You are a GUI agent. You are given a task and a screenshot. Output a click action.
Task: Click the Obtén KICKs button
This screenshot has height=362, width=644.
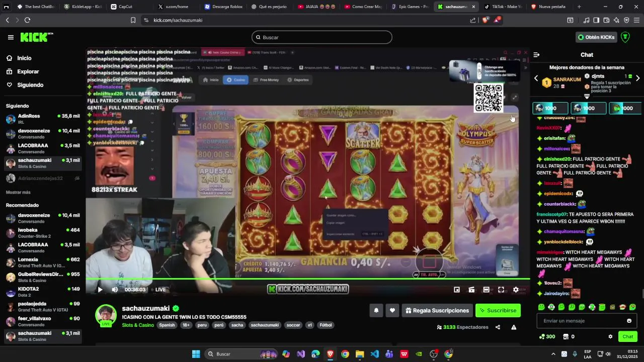click(596, 37)
